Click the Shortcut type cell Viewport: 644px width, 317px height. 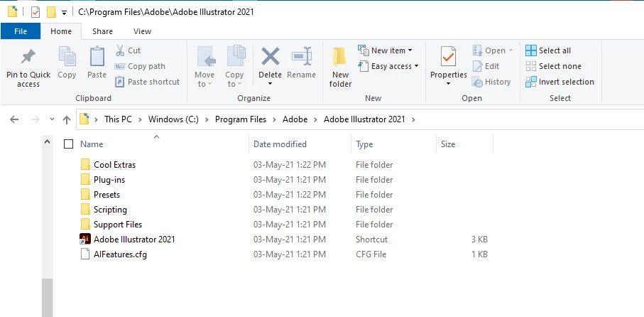point(371,240)
